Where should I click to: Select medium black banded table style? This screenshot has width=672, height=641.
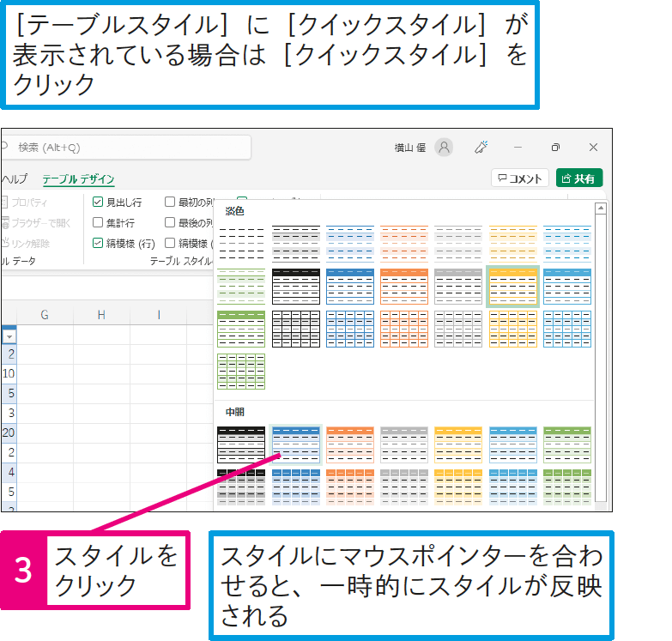[241, 444]
